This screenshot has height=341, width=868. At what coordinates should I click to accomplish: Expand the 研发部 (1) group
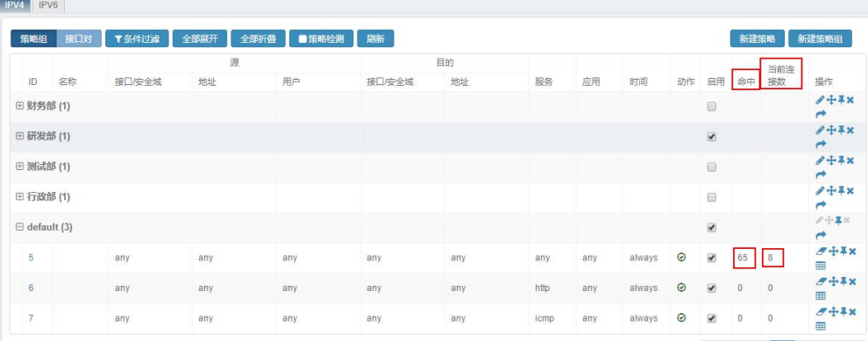[20, 136]
